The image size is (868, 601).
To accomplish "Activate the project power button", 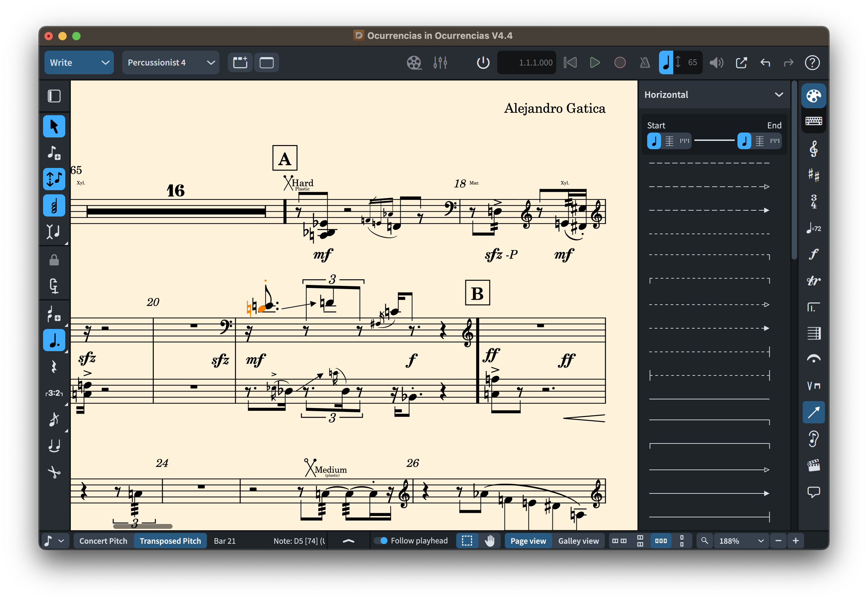I will pos(483,62).
